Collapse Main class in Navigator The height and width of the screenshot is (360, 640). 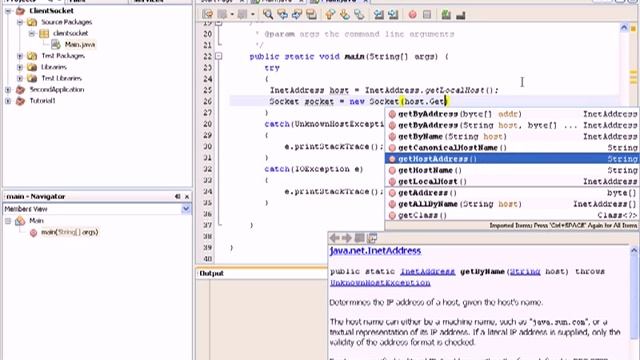tap(8, 221)
